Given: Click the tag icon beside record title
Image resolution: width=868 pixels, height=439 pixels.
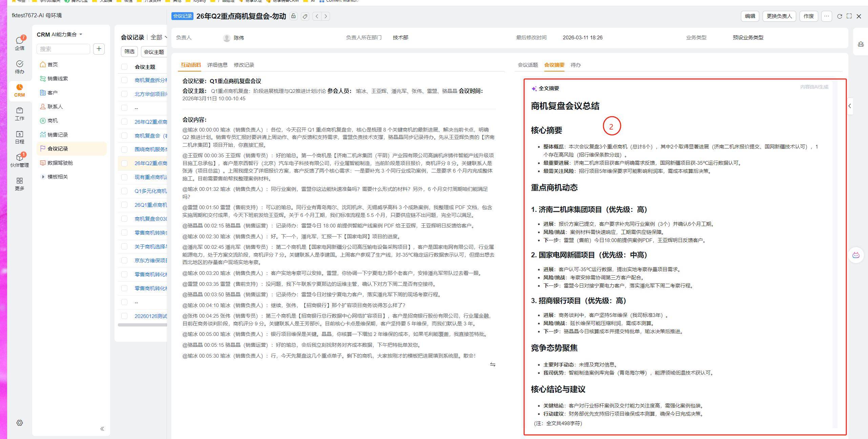Looking at the screenshot, I should [x=305, y=16].
